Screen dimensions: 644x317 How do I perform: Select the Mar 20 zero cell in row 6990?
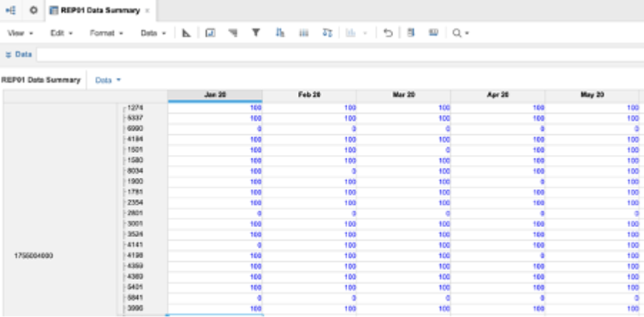click(403, 129)
